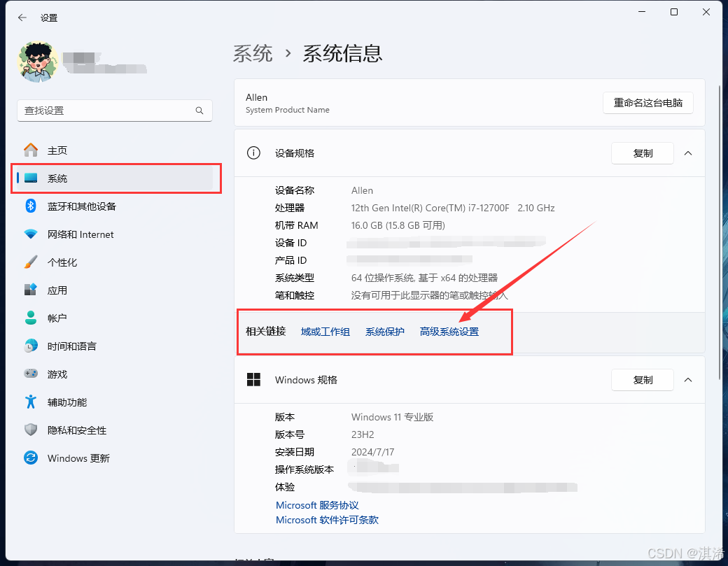Image resolution: width=728 pixels, height=566 pixels.
Task: Click System Product Name text
Action: point(288,110)
